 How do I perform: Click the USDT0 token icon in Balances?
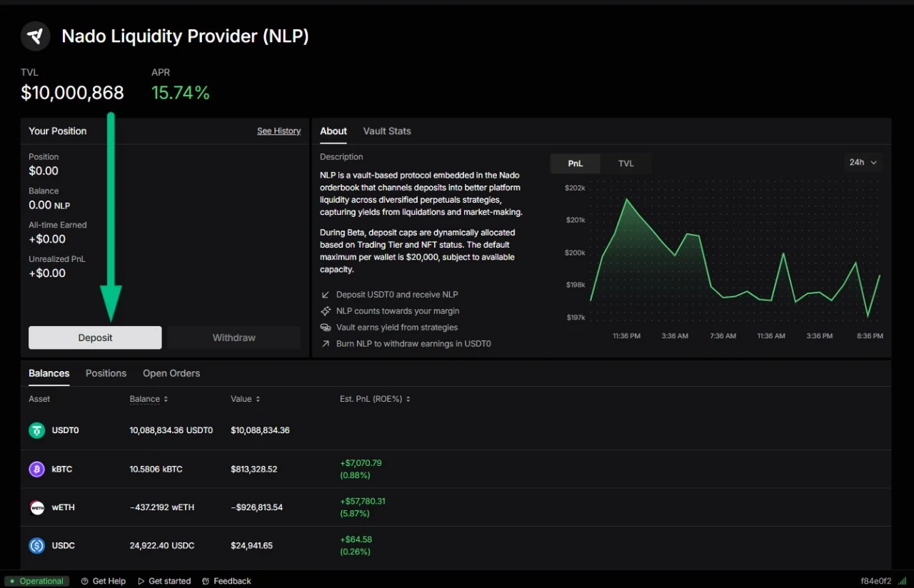[x=36, y=430]
